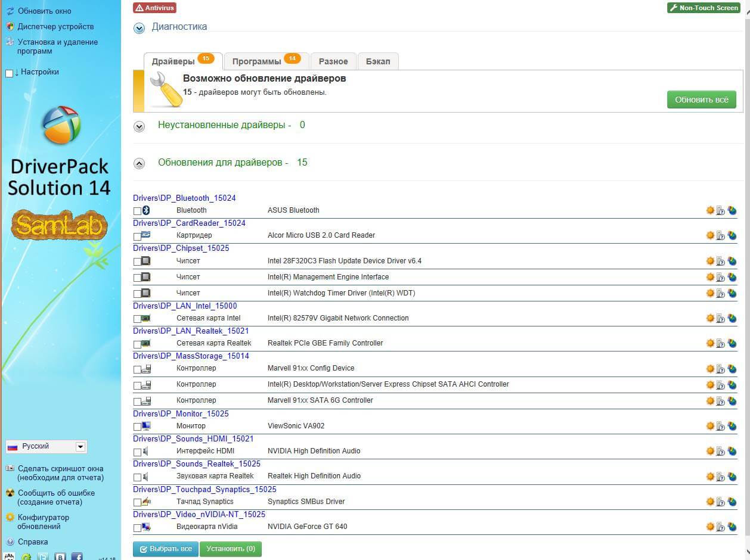This screenshot has width=750, height=560.
Task: Switch to the Драйверы tab
Action: pyautogui.click(x=183, y=61)
